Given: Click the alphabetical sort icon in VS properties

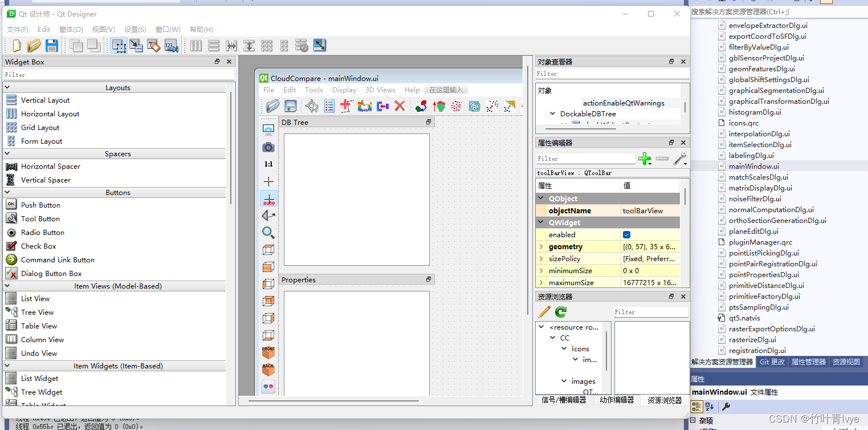Looking at the screenshot, I should (710, 407).
